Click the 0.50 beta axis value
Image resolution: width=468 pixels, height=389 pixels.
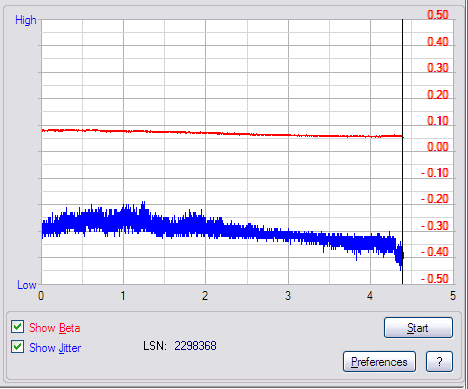[x=438, y=15]
